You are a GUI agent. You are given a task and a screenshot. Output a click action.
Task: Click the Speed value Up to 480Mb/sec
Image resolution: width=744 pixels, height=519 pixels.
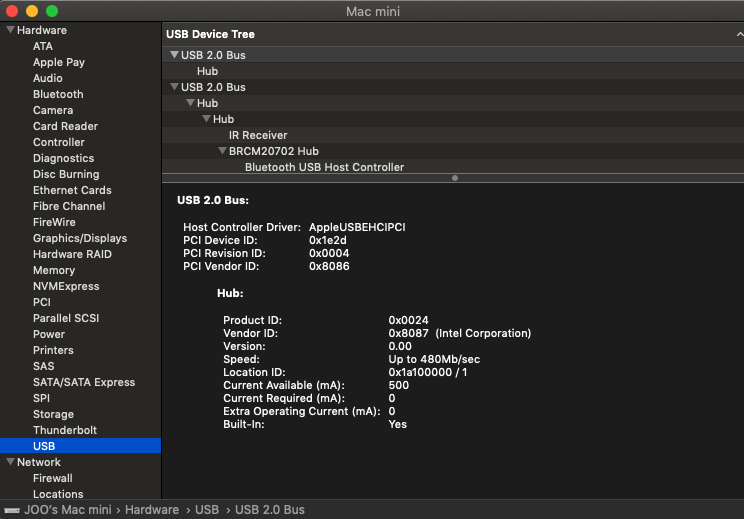434,359
